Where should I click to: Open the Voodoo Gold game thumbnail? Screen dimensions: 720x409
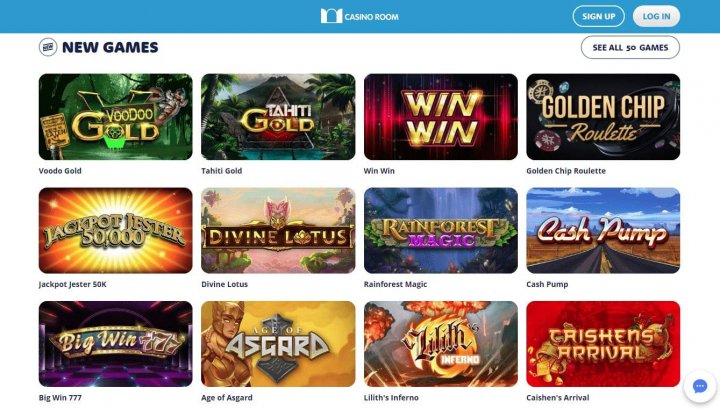(116, 117)
